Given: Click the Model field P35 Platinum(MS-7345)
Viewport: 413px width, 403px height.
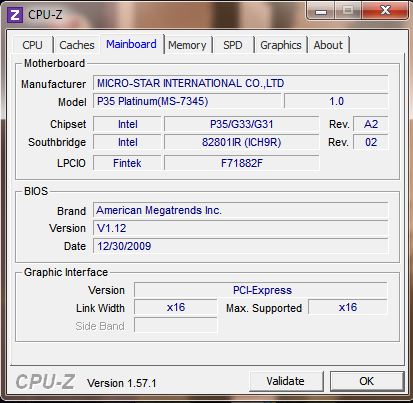Looking at the screenshot, I should 187,101.
